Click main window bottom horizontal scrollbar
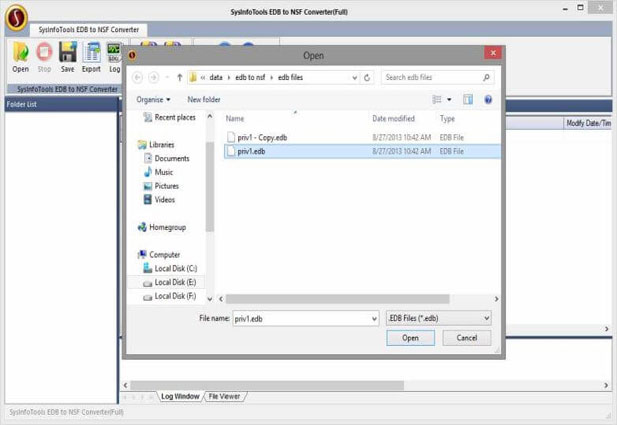Viewport: 617px width, 425px height. (267, 385)
